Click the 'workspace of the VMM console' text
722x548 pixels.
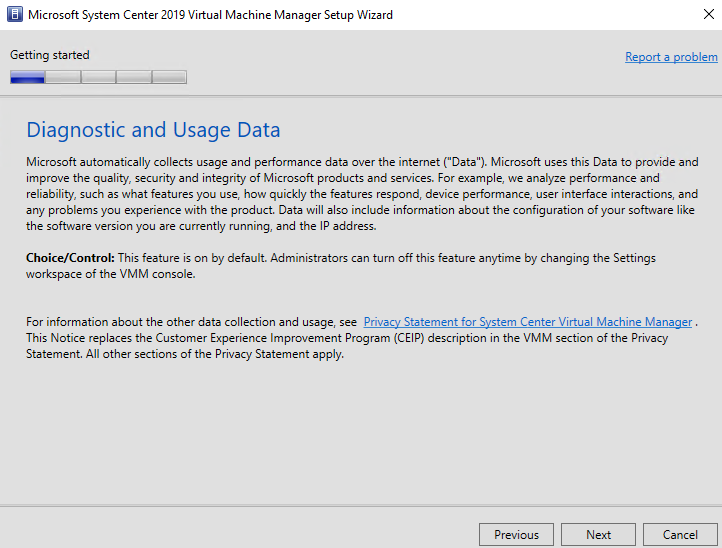pos(111,274)
